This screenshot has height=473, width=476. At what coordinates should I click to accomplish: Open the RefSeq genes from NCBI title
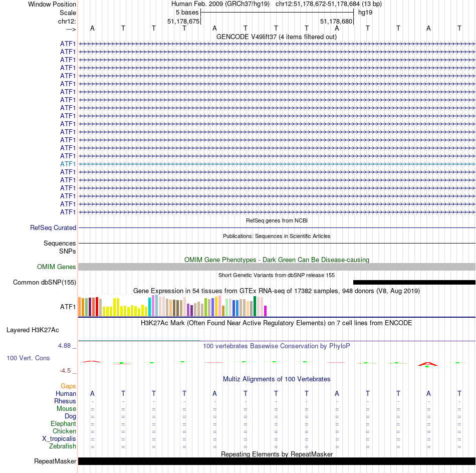point(277,220)
